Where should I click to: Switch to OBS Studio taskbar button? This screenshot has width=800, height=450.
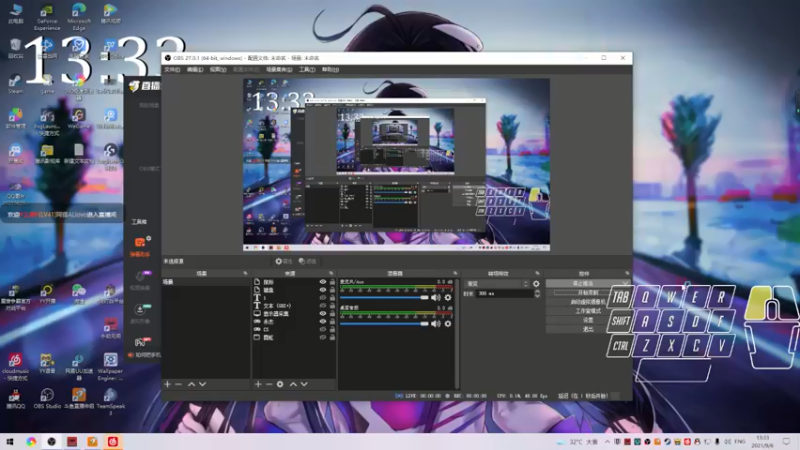click(52, 442)
